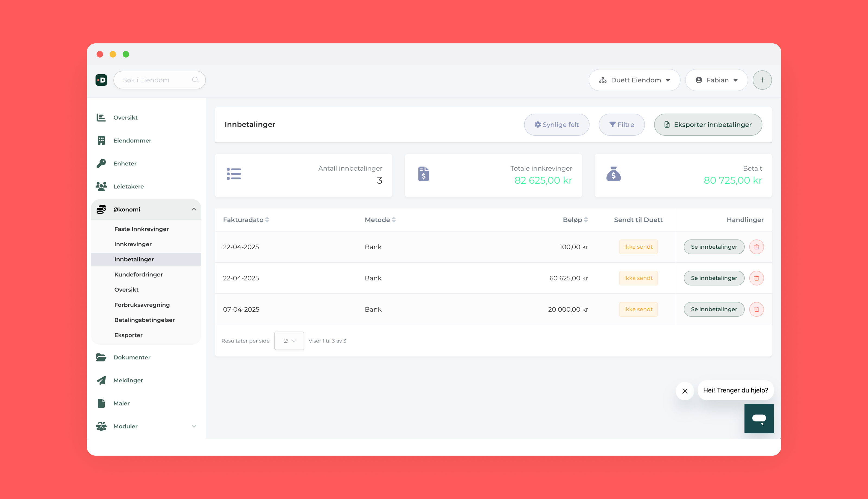Delete the 60 625,00 kr payment row
Viewport: 868px width, 499px height.
(x=756, y=278)
